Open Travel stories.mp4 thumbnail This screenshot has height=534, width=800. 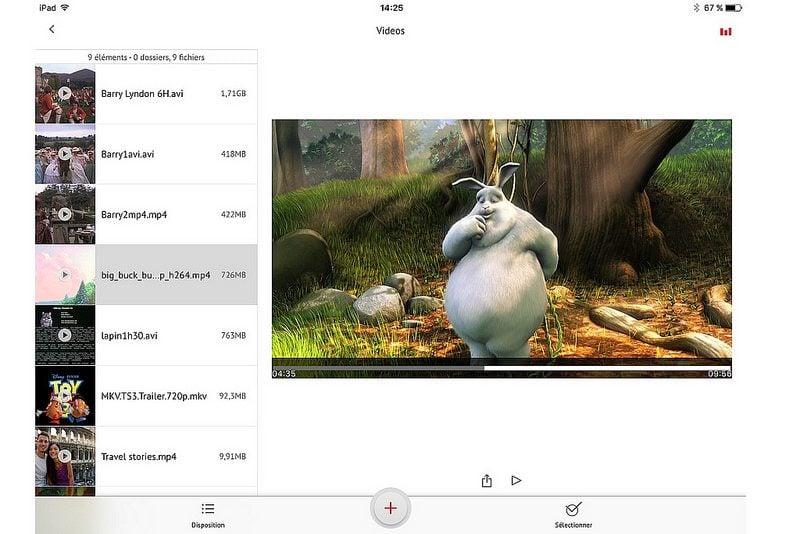(65, 456)
